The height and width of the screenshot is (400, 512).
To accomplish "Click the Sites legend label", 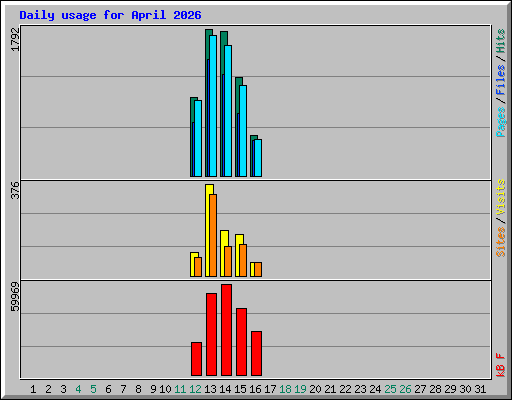I will click(501, 242).
